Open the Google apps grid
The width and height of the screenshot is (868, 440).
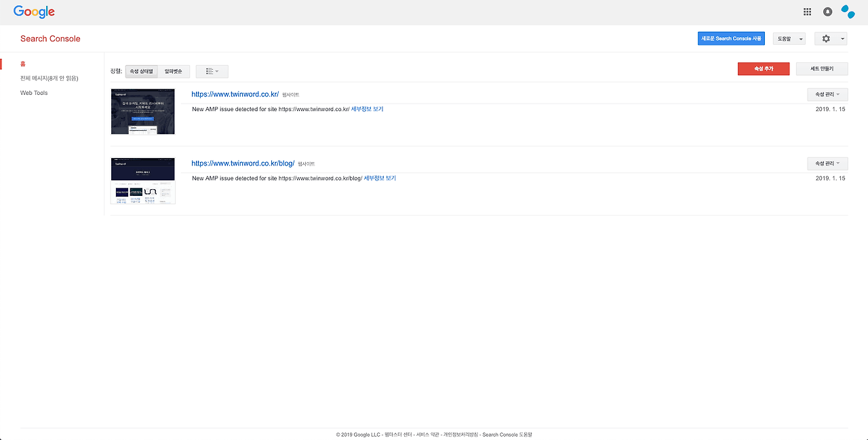pyautogui.click(x=806, y=12)
